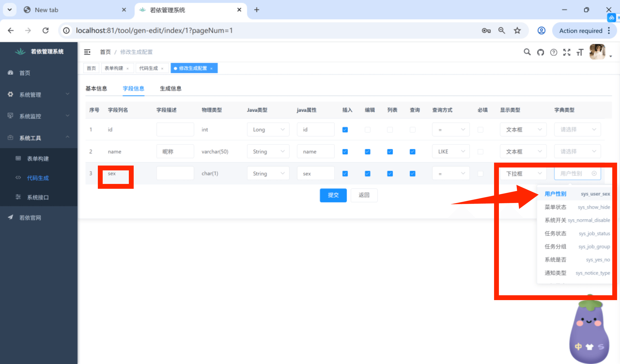Click the font size adjustment icon

pyautogui.click(x=580, y=52)
